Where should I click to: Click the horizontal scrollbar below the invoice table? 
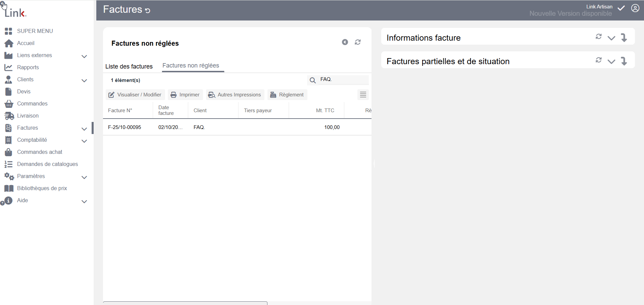[x=185, y=303]
